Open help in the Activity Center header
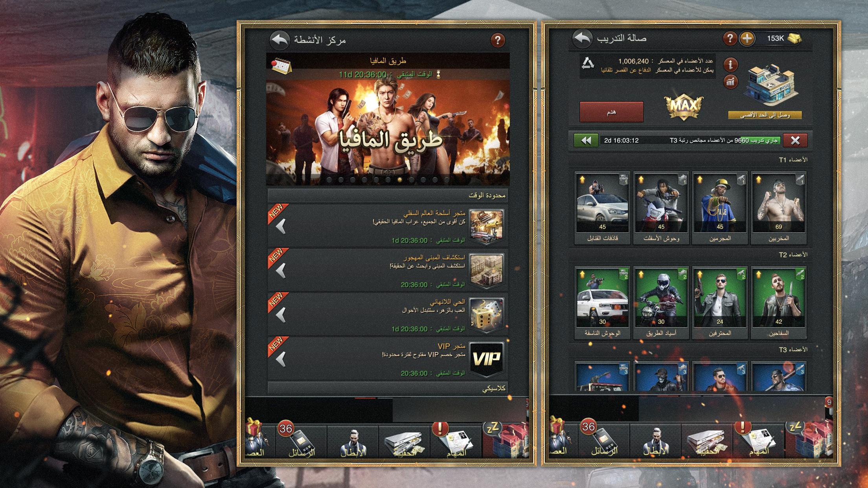Image resolution: width=868 pixels, height=488 pixels. coord(498,40)
